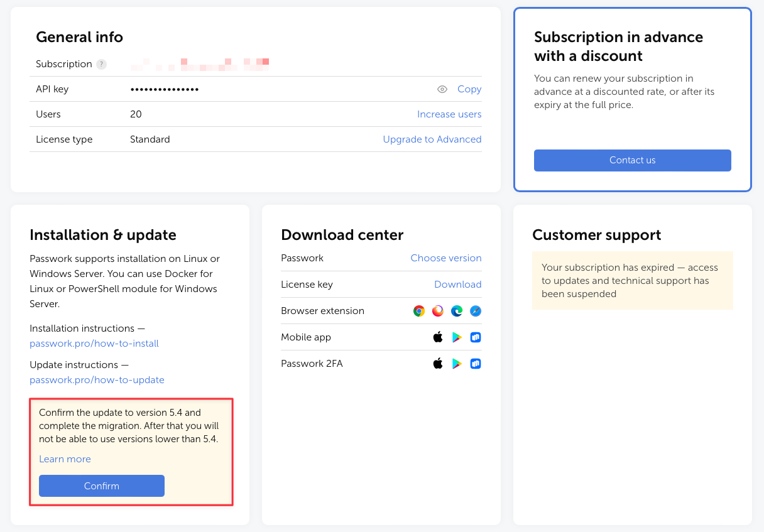Viewport: 764px width, 532px height.
Task: Open the Passwork mobile app direct download
Action: click(476, 337)
